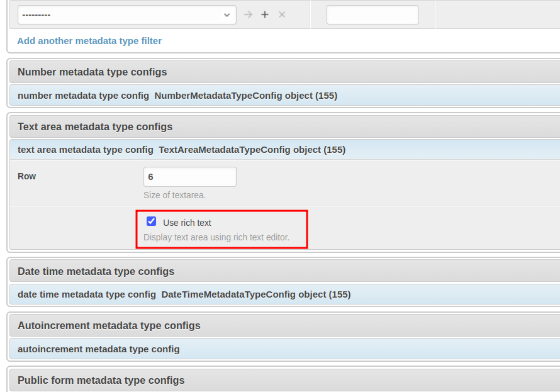Open the metadata type filter dropdown
This screenshot has width=560, height=392.
coord(126,14)
